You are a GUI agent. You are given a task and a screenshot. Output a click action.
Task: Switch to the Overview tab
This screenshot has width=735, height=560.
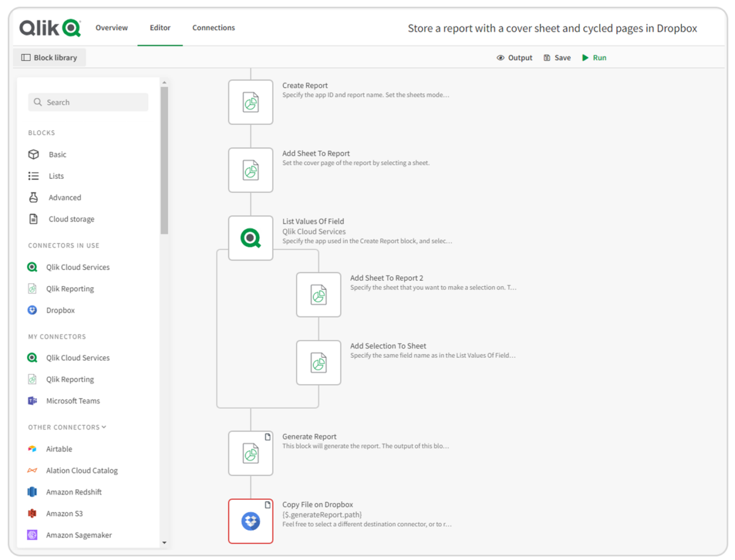pyautogui.click(x=111, y=28)
